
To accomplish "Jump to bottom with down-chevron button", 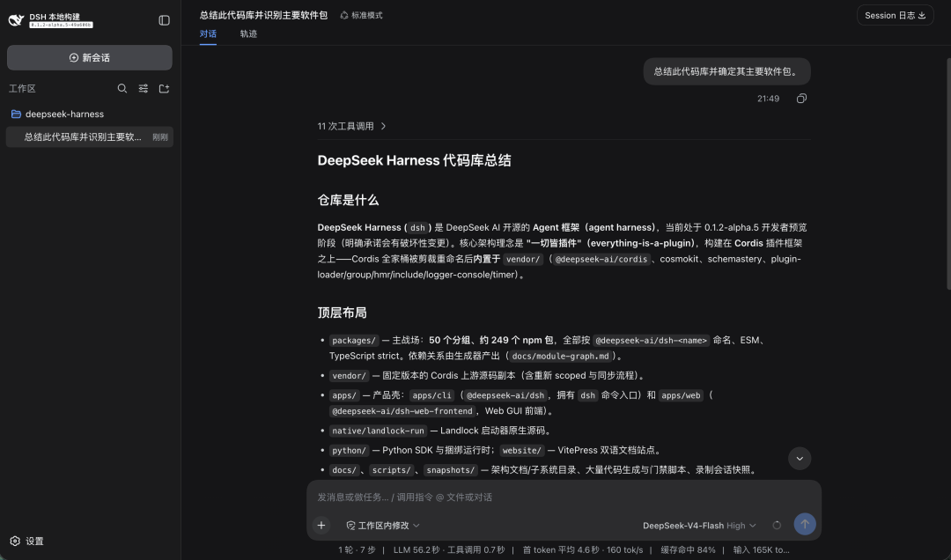I will [x=800, y=459].
